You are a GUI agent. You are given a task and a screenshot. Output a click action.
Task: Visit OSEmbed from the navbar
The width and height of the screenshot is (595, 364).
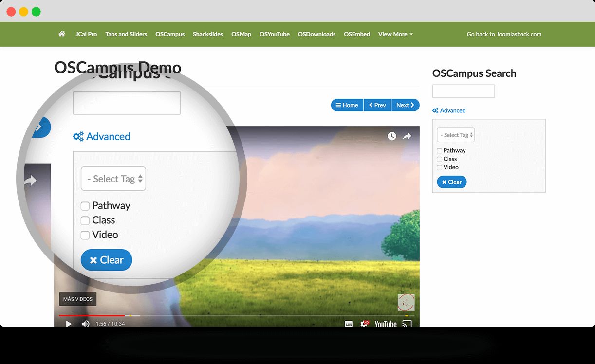pos(357,34)
